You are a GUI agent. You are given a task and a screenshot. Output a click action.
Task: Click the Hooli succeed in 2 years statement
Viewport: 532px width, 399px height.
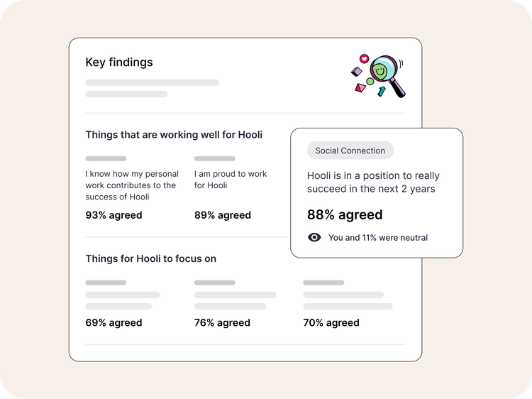tap(373, 182)
